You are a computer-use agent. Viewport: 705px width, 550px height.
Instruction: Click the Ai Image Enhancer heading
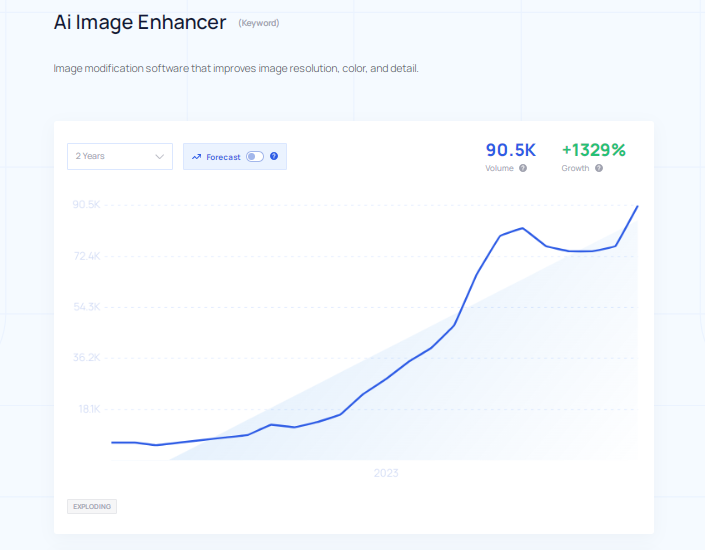tap(140, 22)
